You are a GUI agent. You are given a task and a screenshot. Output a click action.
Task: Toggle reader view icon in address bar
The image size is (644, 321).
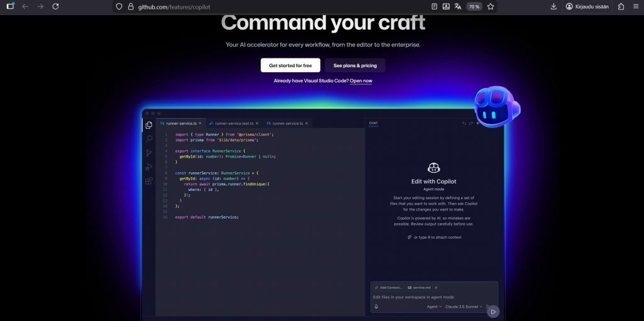click(x=435, y=6)
